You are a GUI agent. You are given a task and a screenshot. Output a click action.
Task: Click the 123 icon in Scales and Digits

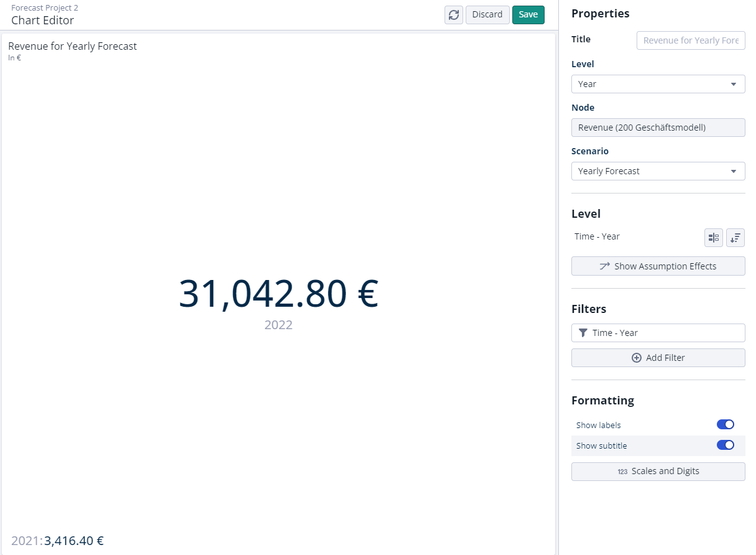(x=622, y=472)
